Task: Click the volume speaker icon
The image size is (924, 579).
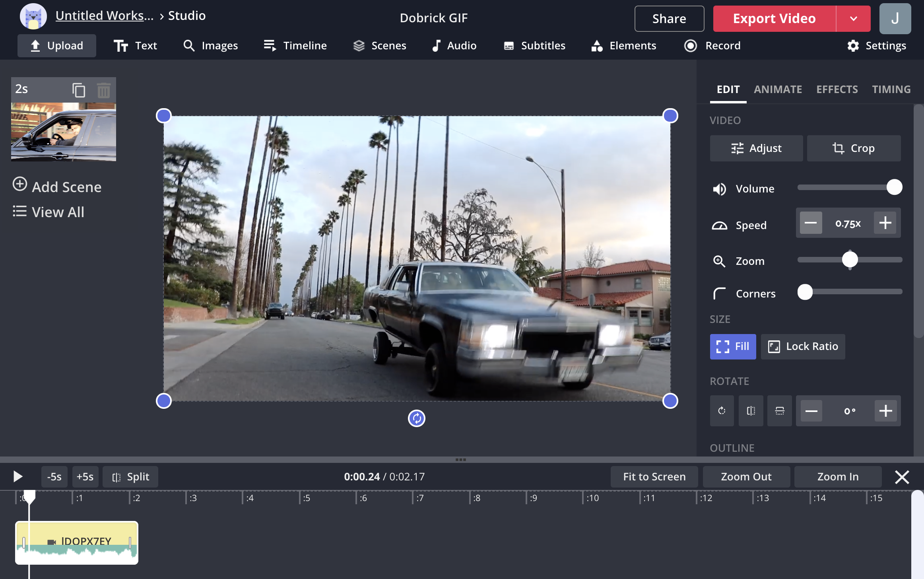Action: 719,189
